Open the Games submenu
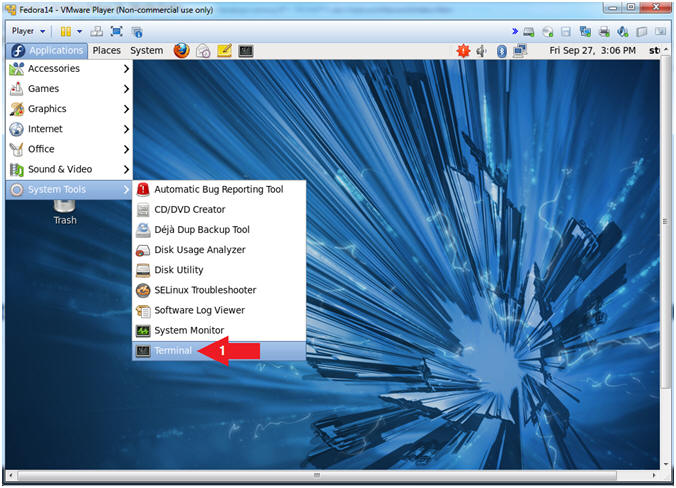676x488 pixels. click(x=69, y=89)
